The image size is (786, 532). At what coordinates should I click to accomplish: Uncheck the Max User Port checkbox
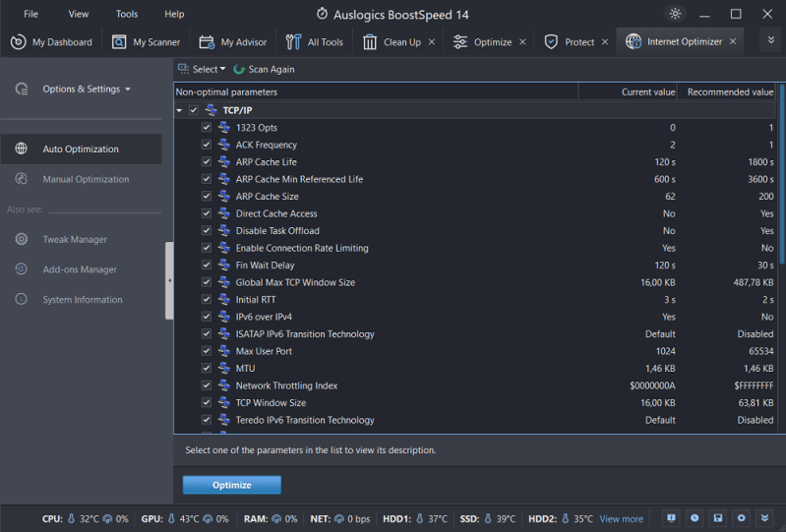(206, 351)
